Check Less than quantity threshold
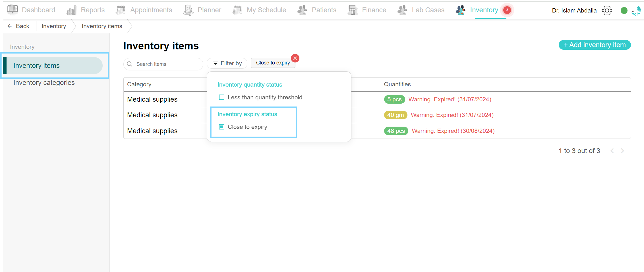Viewport: 644px width, 272px height. click(x=222, y=97)
